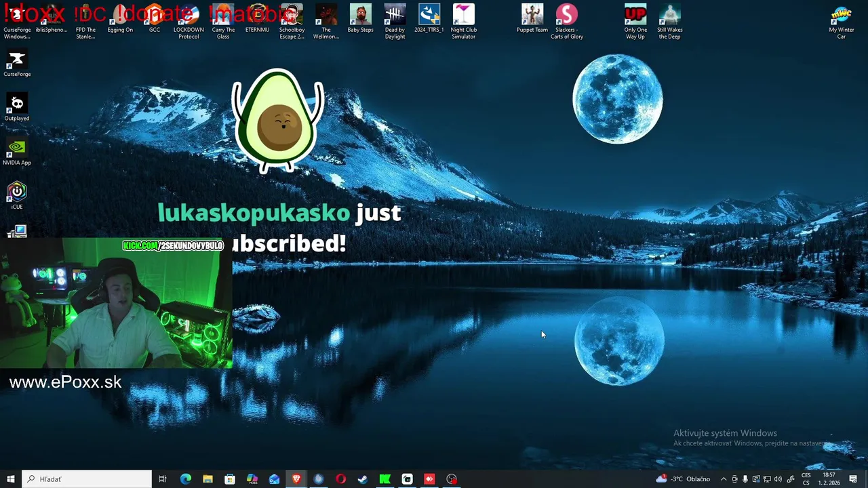Open The Wellmon... game shortcut
Screen dimensions: 868x488
tap(326, 22)
